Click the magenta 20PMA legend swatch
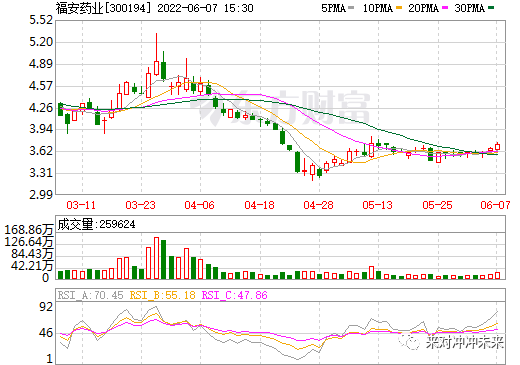Viewport: 520px width, 365px height. pyautogui.click(x=445, y=8)
